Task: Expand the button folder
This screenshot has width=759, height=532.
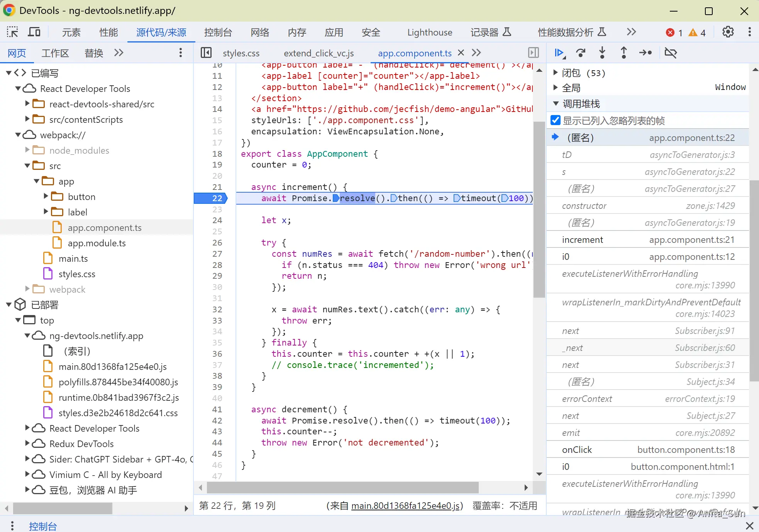Action: (x=46, y=197)
